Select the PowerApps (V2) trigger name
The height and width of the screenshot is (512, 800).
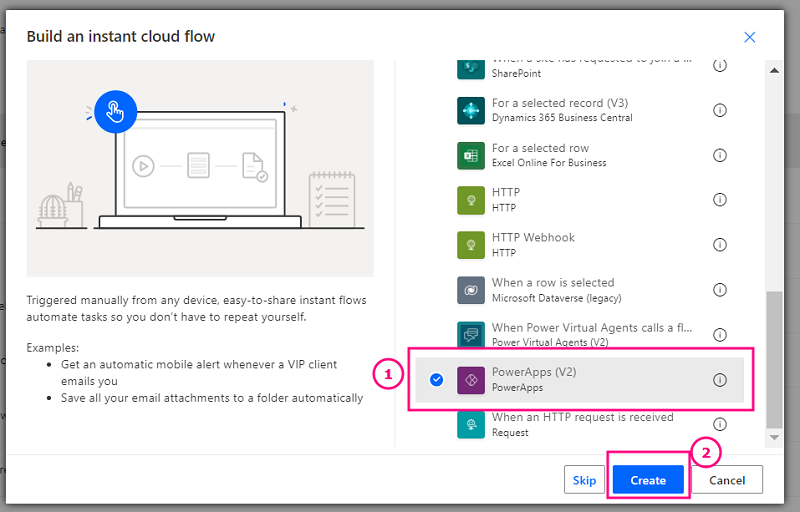pyautogui.click(x=534, y=372)
